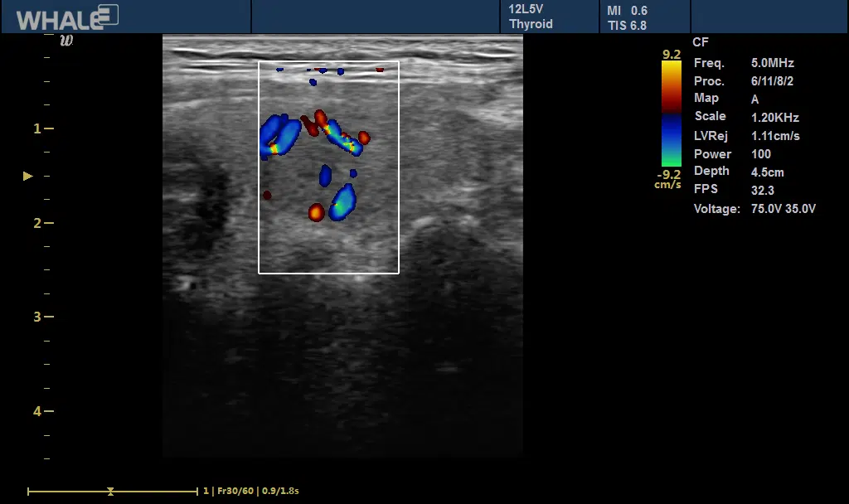Click the Power 100 parameter
Viewport: 849px width, 504px height.
[x=732, y=153]
